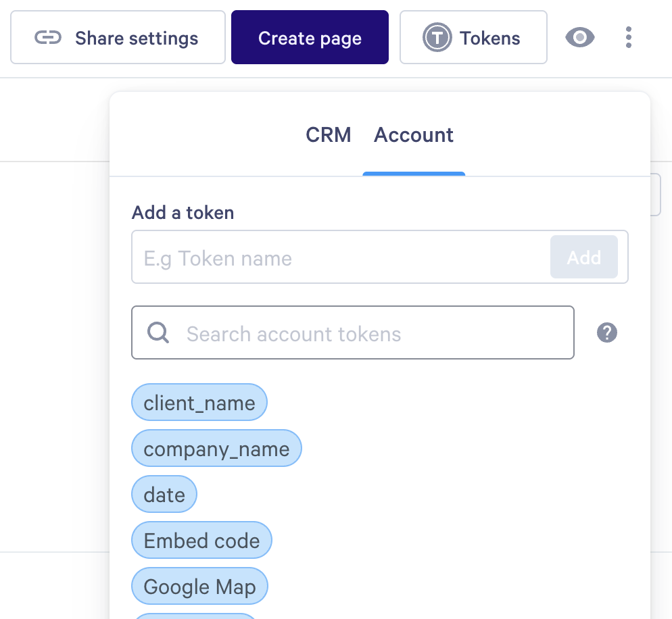Choose the date token

tap(164, 495)
